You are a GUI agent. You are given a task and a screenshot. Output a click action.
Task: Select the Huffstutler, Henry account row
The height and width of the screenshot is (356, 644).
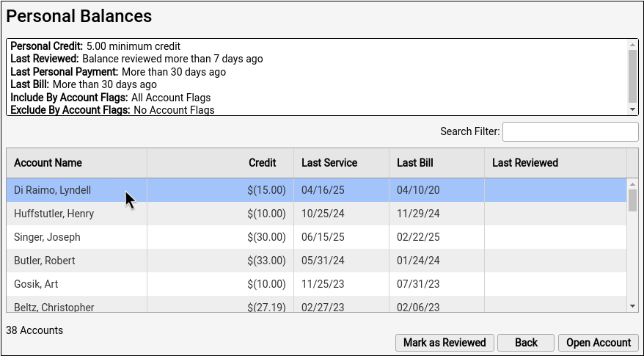click(317, 214)
